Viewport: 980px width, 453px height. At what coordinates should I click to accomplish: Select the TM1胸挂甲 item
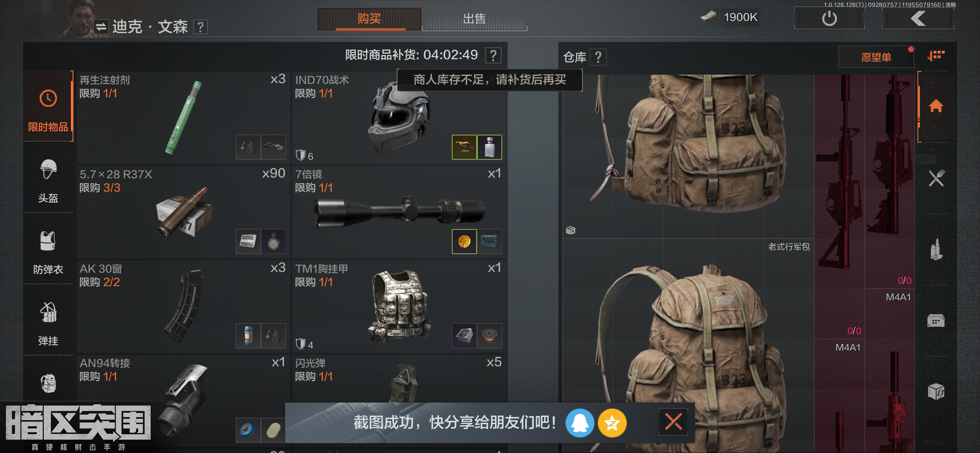[399, 307]
